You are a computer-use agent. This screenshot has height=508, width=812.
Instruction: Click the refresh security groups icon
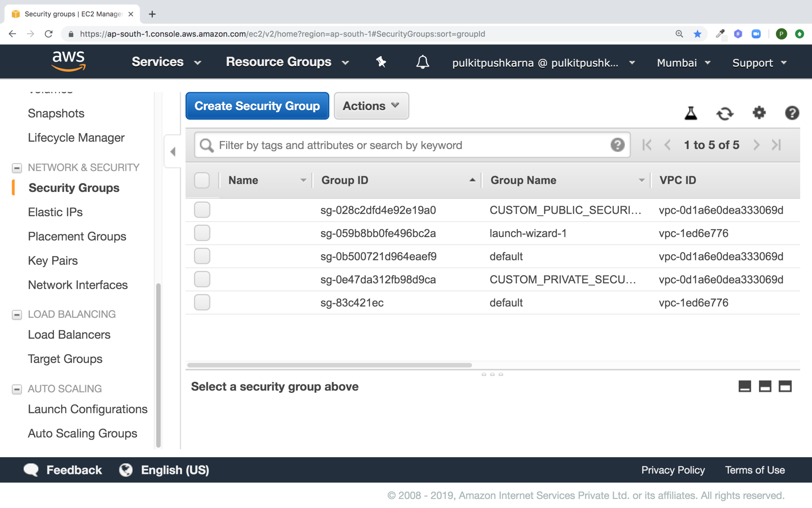click(724, 113)
